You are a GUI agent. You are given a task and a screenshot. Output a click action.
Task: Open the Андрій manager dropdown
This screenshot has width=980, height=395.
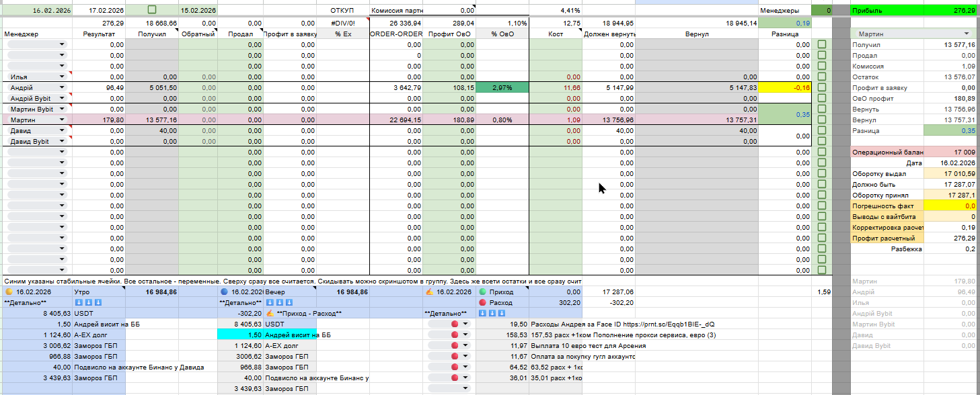coord(63,88)
